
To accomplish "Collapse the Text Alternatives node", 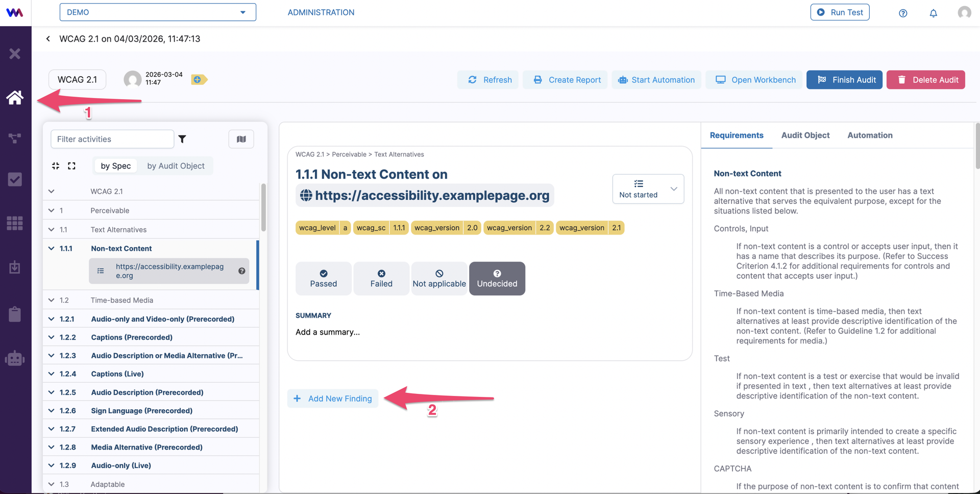I will coord(52,230).
